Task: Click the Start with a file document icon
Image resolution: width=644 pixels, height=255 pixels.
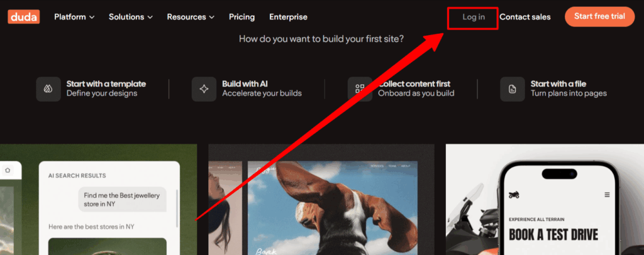Action: pyautogui.click(x=513, y=89)
